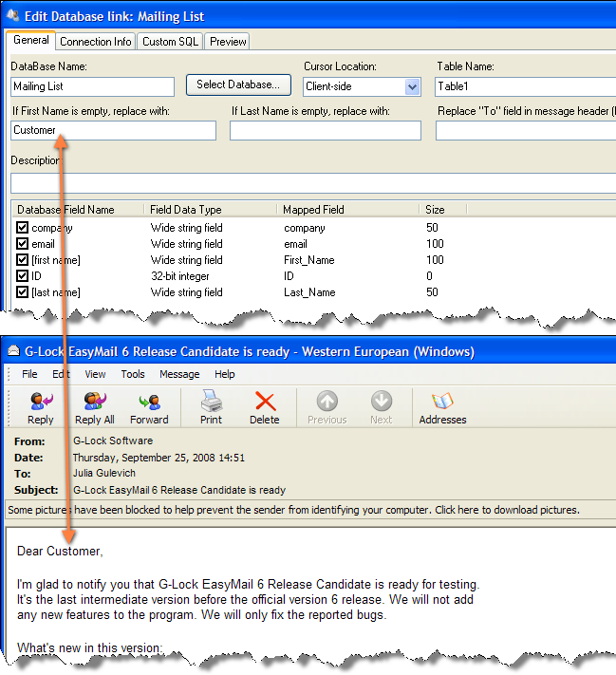Viewport: 616px width, 675px height.
Task: Click blocked pictures bar to download pictures
Action: coord(310,510)
